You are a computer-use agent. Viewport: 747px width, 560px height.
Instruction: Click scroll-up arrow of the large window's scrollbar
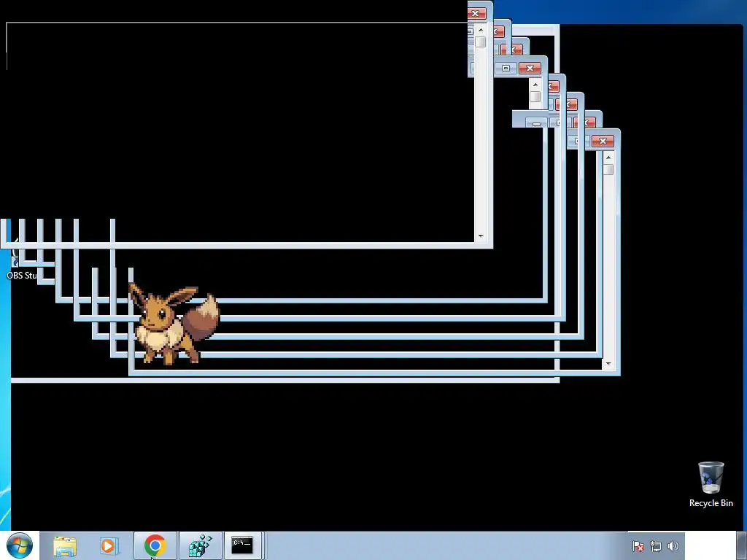[x=481, y=30]
